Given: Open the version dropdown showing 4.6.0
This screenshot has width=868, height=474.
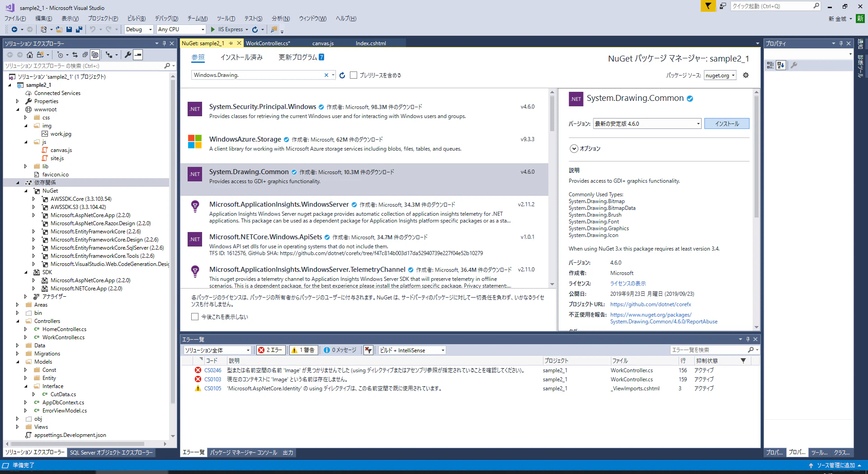Looking at the screenshot, I should click(x=647, y=123).
